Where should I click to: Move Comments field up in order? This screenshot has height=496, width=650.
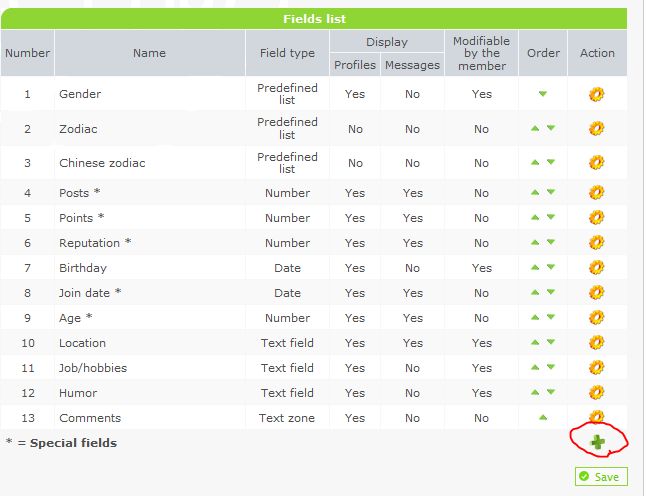click(x=543, y=417)
